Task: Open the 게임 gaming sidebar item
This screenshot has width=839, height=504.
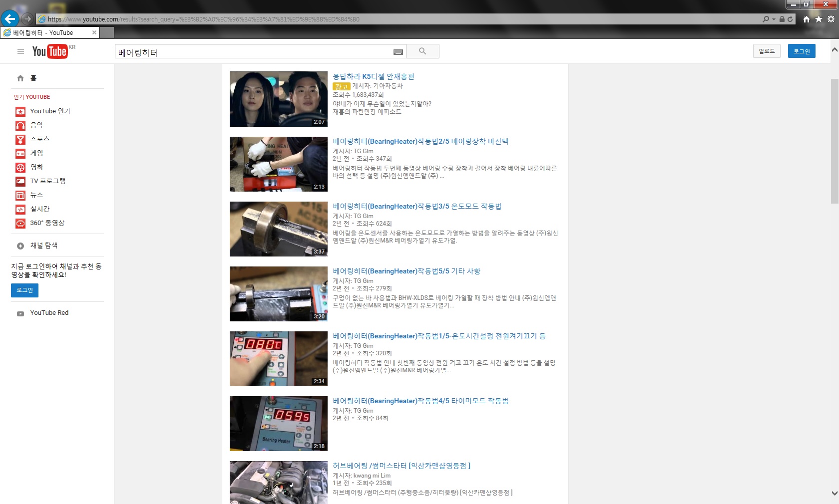Action: 37,153
